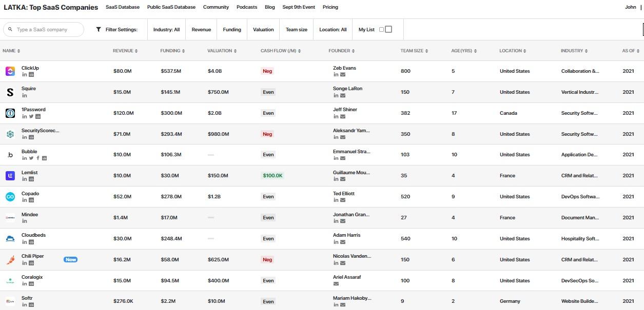Viewport: 644px width, 310px height.
Task: Open Bubble's Facebook icon
Action: pyautogui.click(x=38, y=158)
